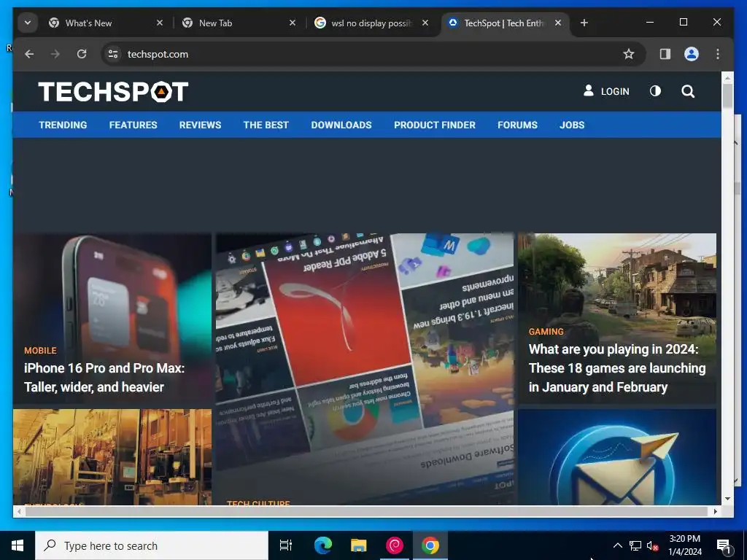Open the PRODUCT FINDER page

click(435, 125)
